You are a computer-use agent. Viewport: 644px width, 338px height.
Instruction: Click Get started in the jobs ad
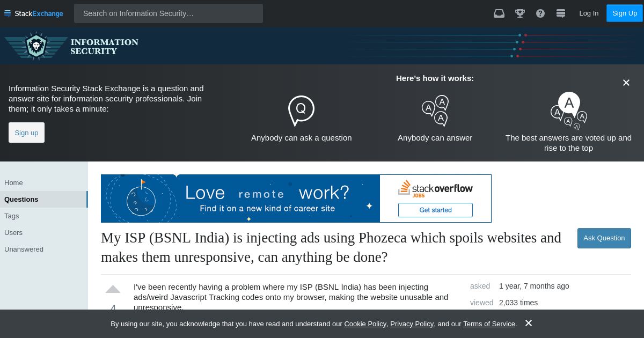point(435,210)
